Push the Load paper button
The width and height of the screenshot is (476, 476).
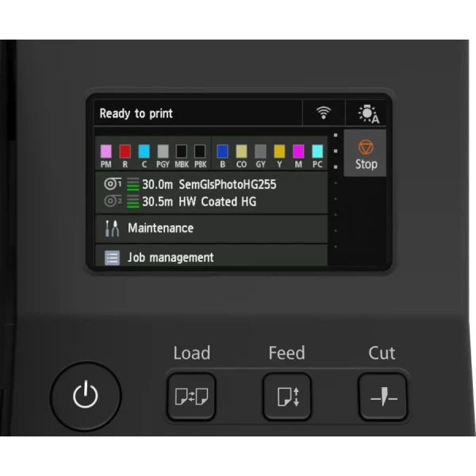click(x=191, y=397)
